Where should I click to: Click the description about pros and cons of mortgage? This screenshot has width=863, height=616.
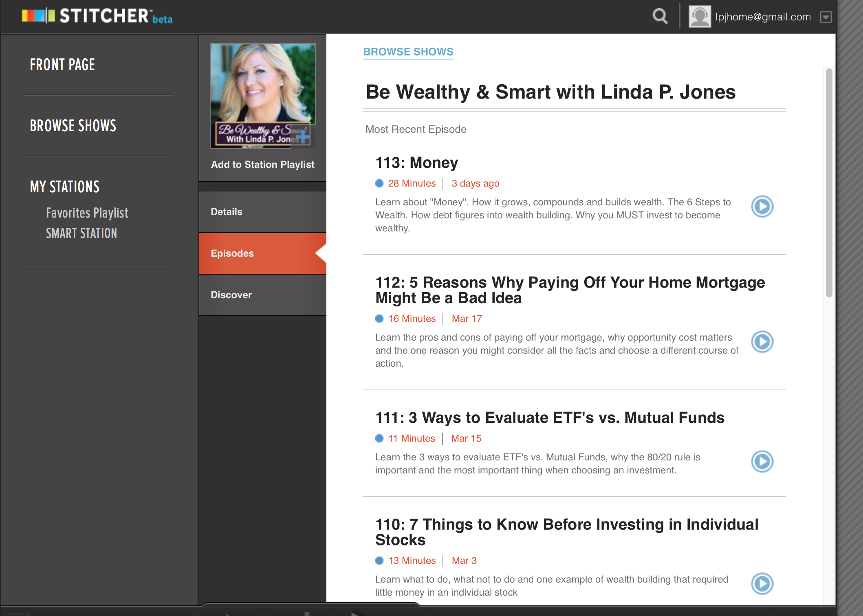(x=557, y=350)
